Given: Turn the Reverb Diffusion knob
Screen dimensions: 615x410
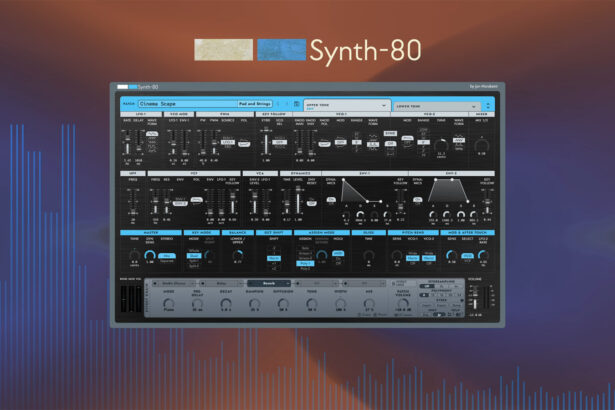Looking at the screenshot, I should pyautogui.click(x=283, y=303).
